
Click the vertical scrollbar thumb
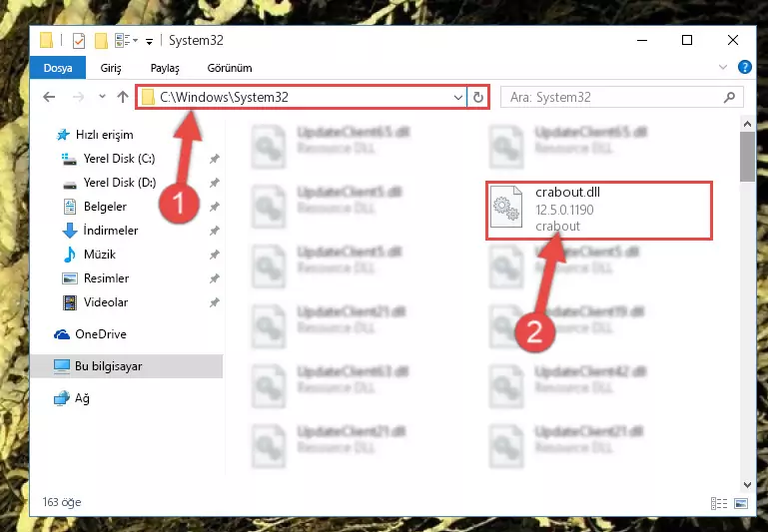(x=747, y=157)
